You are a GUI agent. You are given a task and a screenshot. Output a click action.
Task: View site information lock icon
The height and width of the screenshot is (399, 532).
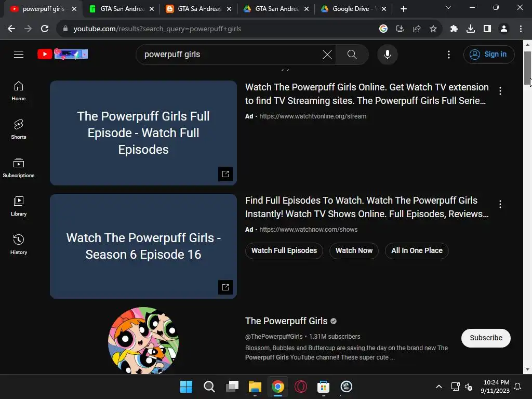point(65,29)
